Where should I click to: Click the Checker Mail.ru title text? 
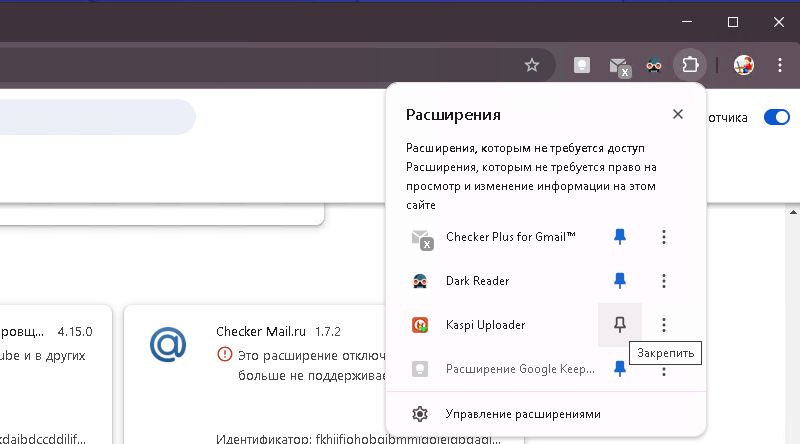(261, 331)
